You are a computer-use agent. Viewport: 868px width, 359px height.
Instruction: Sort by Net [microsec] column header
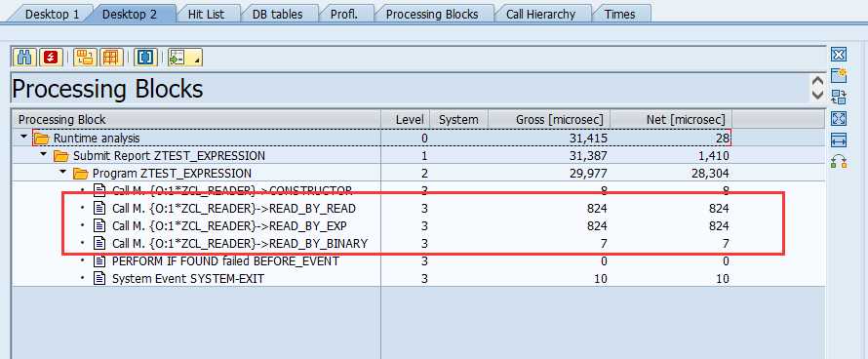click(x=672, y=120)
